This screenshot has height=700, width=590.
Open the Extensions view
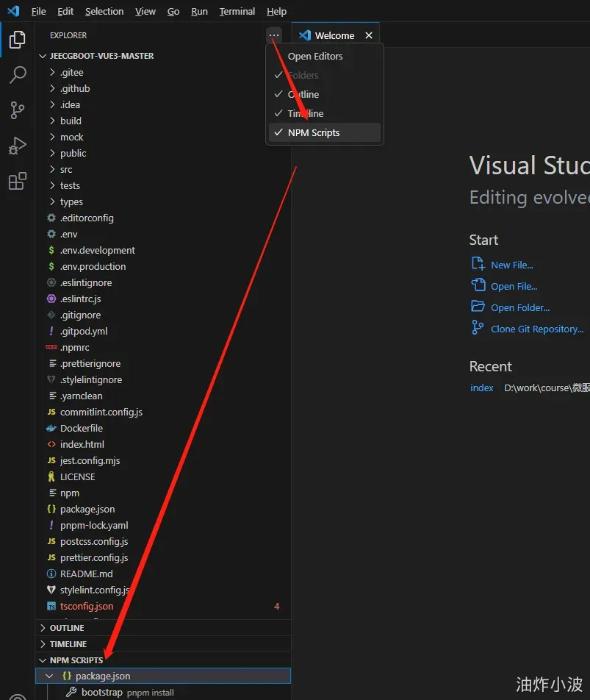[x=18, y=181]
